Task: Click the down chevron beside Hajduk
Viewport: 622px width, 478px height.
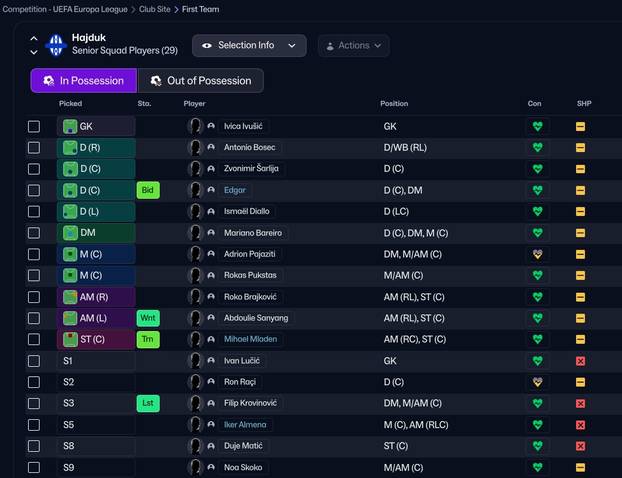Action: click(x=33, y=52)
